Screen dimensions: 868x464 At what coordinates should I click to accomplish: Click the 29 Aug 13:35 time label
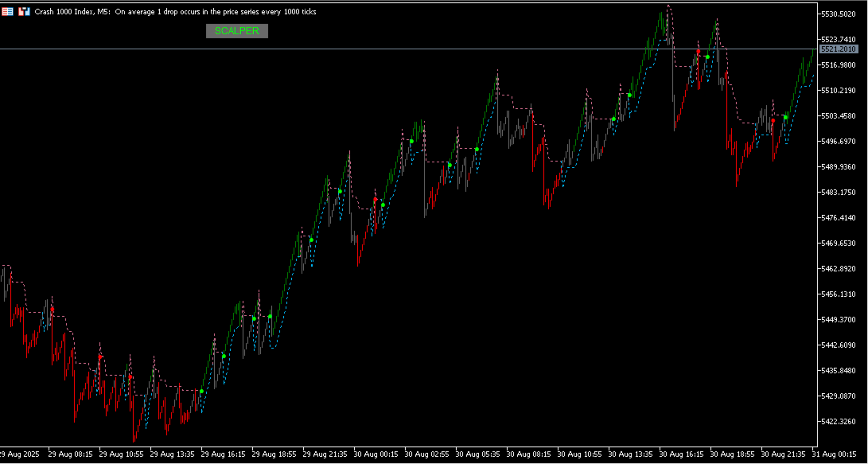point(172,454)
